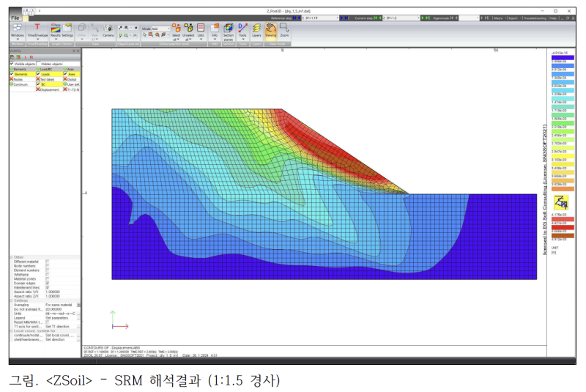This screenshot has height=392, width=586.
Task: Open the Mode Add dropdown
Action: point(160,29)
